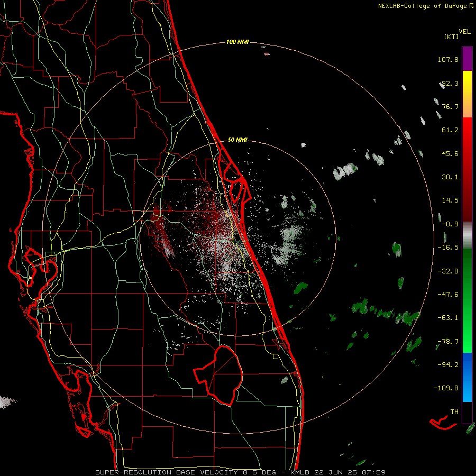
Task: Click SUPER-RESOLUTION BASE VELOCITY in caption
Action: point(167,472)
